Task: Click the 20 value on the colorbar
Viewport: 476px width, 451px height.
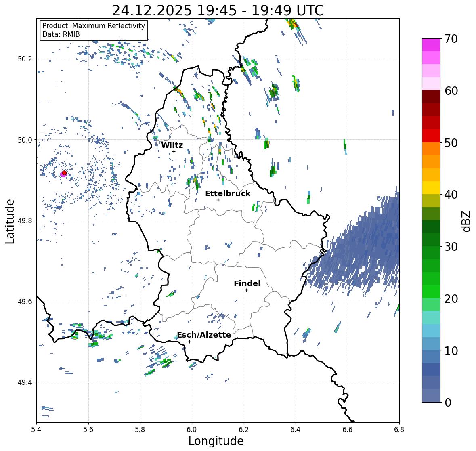Action: coord(451,298)
